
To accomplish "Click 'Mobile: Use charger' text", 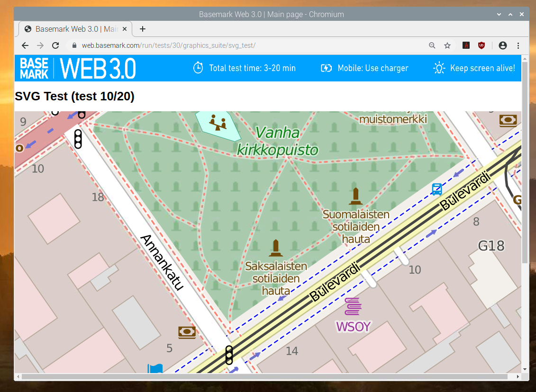I will click(x=373, y=68).
